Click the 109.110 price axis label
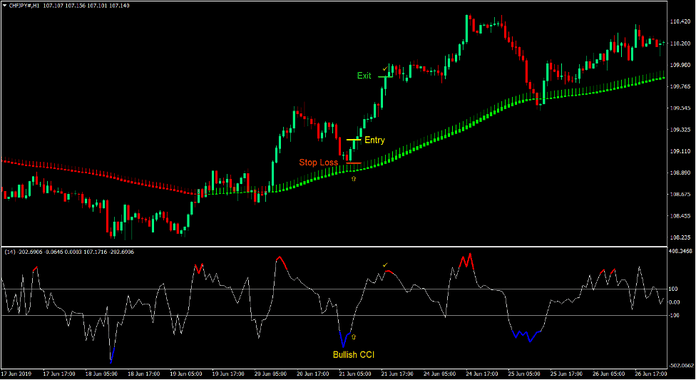This screenshot has width=696, height=380. (x=680, y=151)
